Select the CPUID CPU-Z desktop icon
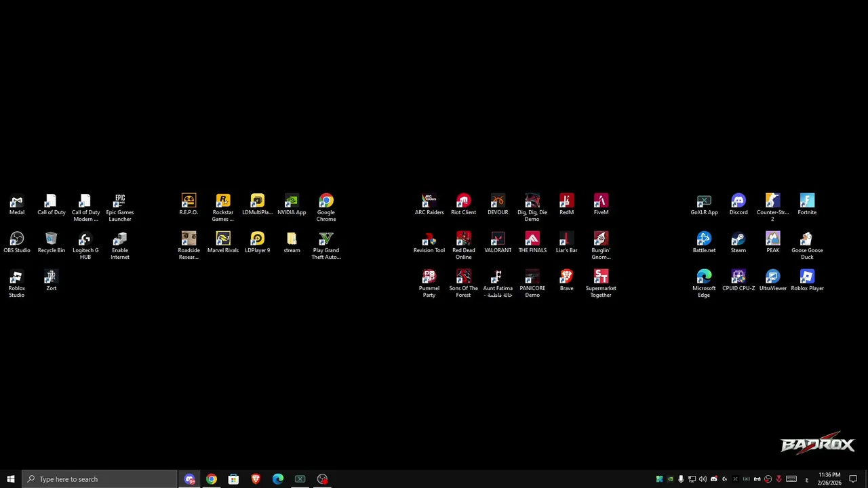 tap(738, 281)
